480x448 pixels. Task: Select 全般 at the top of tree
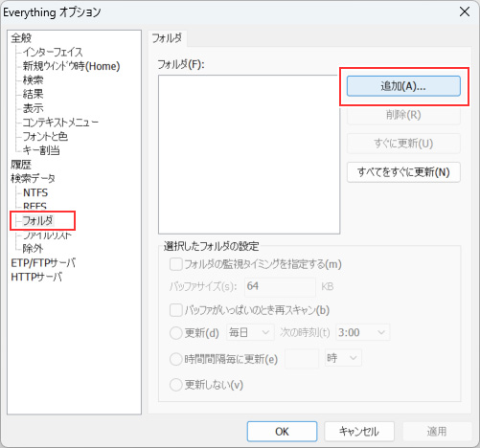[21, 38]
